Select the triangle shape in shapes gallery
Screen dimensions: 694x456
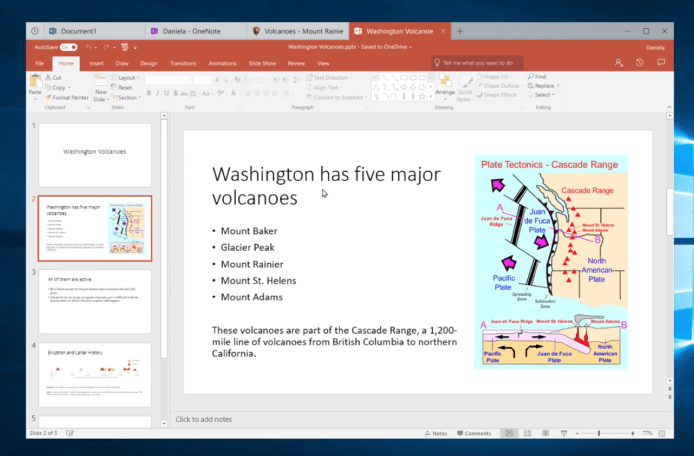click(x=376, y=87)
